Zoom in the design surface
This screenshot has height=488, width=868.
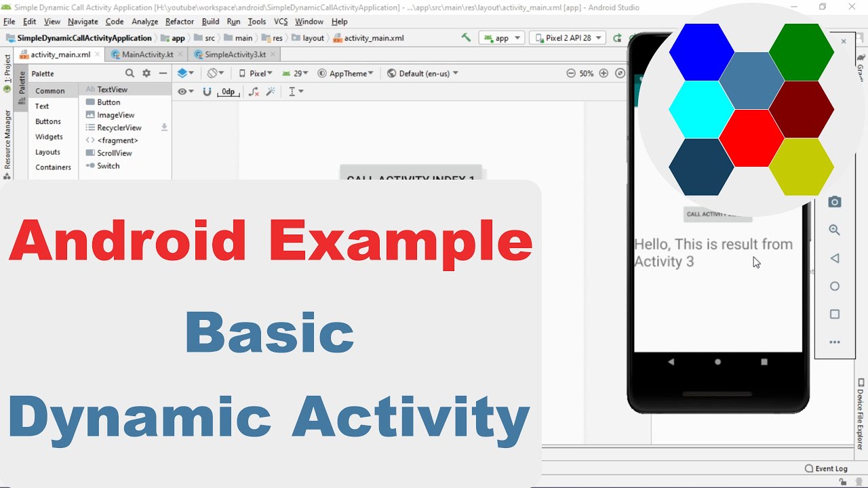(604, 73)
